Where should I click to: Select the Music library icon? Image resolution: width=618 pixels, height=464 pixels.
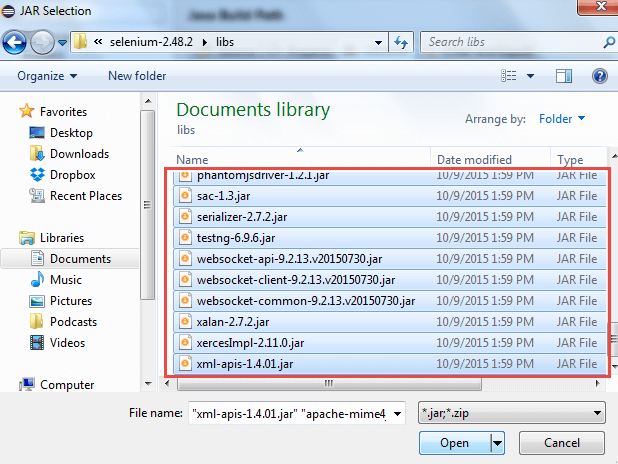[x=37, y=280]
